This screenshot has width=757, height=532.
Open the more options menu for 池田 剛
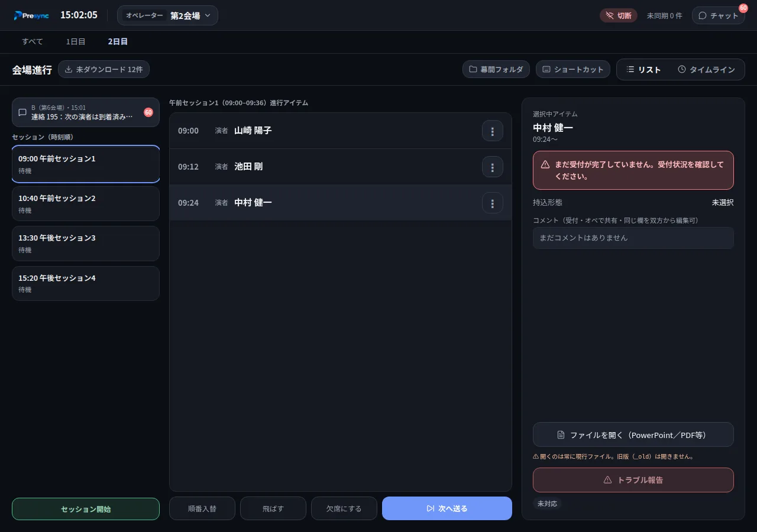(493, 167)
